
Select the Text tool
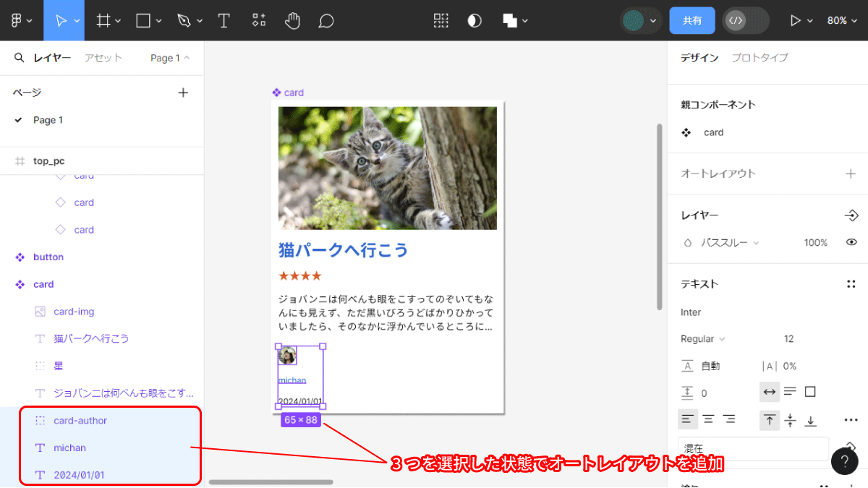point(224,21)
